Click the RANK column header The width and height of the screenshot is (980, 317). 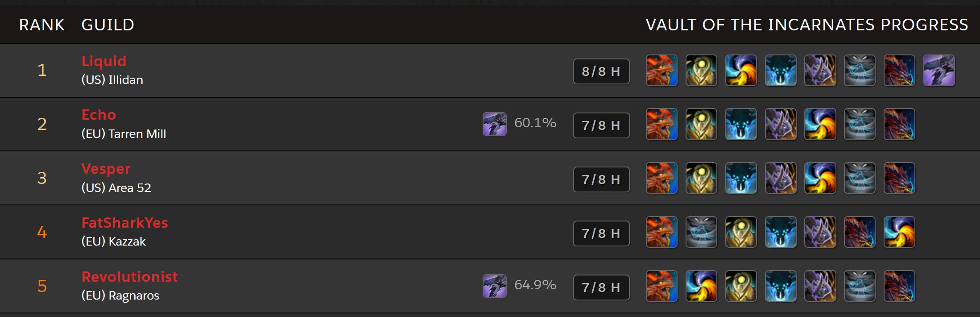point(42,25)
